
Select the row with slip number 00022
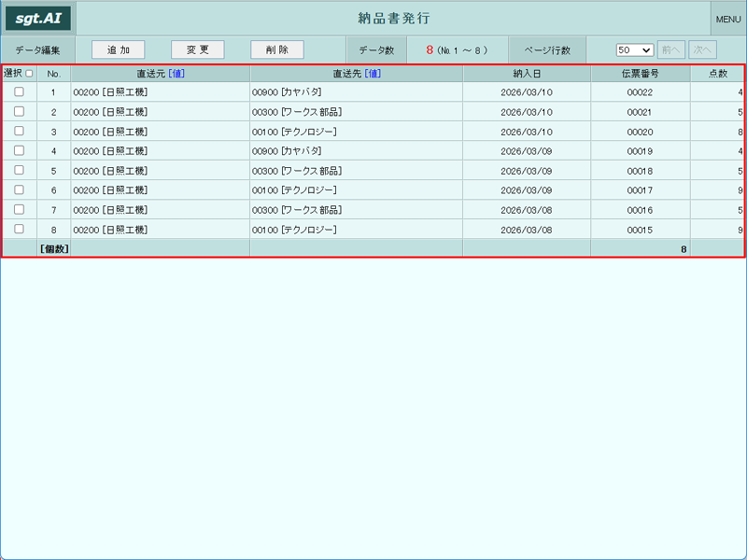373,91
